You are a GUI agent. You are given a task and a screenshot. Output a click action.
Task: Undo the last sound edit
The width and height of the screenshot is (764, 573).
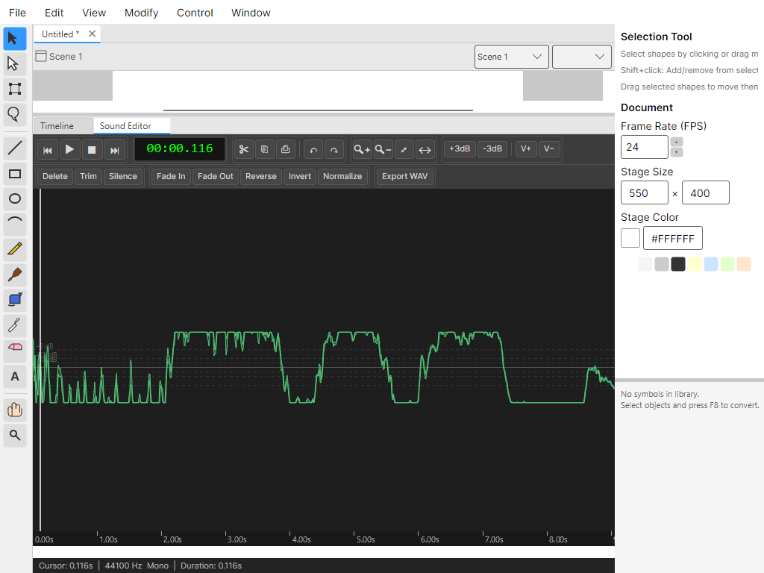tap(313, 149)
